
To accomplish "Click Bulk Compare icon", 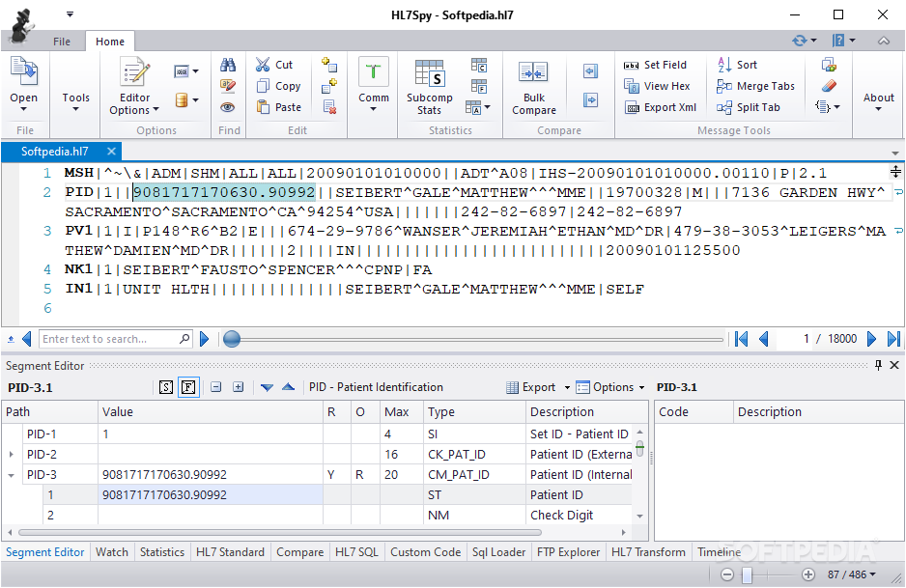I will coord(534,88).
